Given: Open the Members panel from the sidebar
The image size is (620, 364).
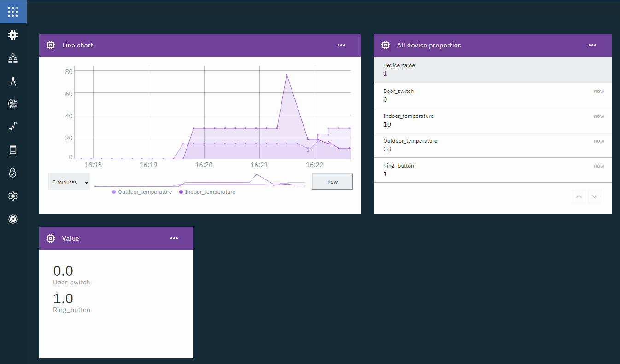Looking at the screenshot, I should pyautogui.click(x=13, y=58).
